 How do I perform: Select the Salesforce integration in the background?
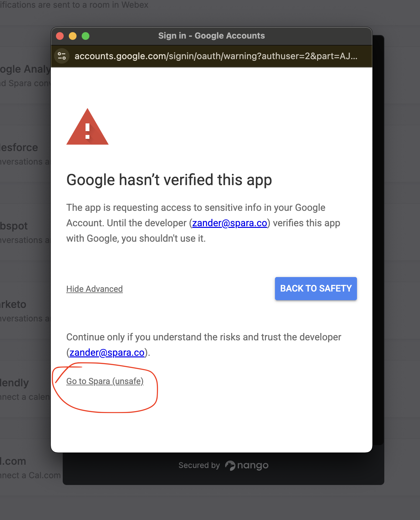(19, 148)
